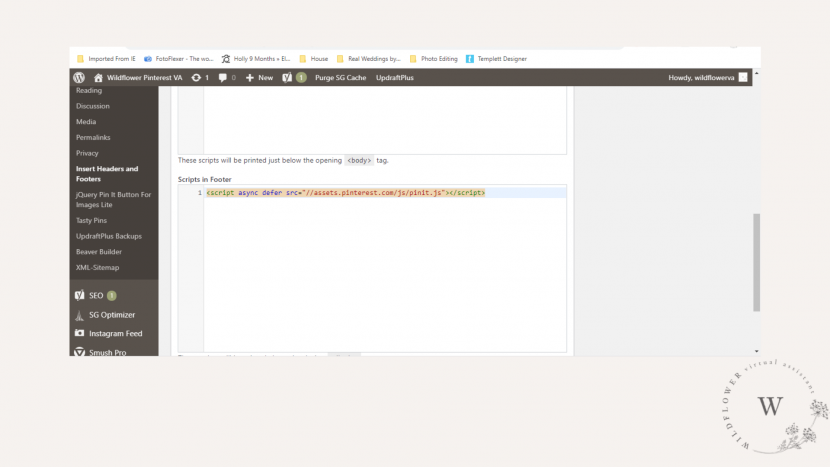Click the WordPress logo in admin bar
The width and height of the screenshot is (830, 467).
[79, 77]
